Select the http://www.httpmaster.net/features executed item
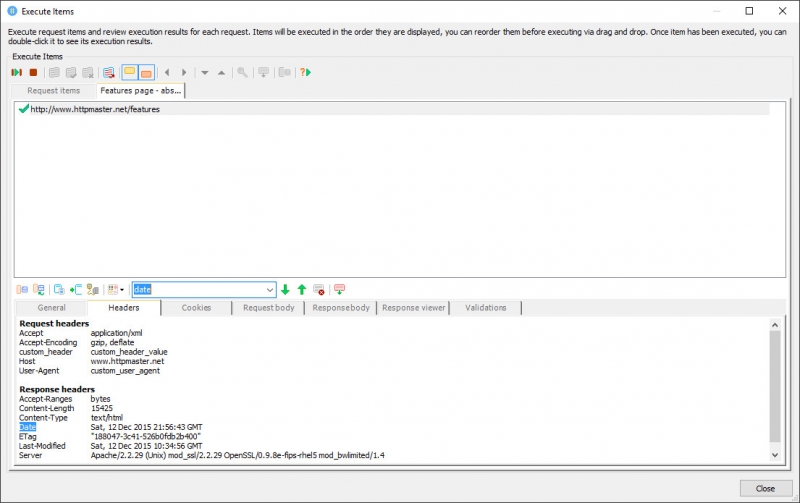Viewport: 800px width, 503px height. (393, 109)
